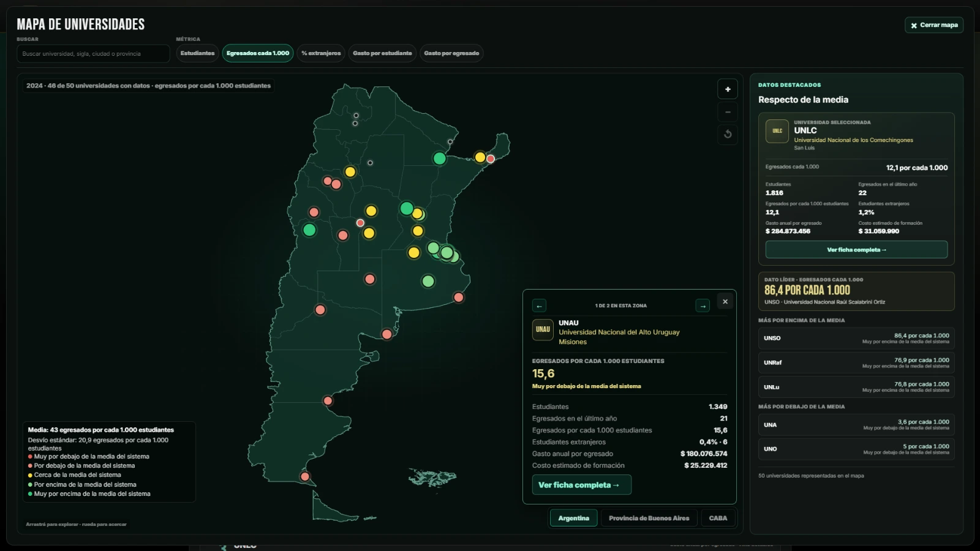Viewport: 980px width, 551px height.
Task: Click the red marker on Santa Cruz coast
Action: click(328, 401)
